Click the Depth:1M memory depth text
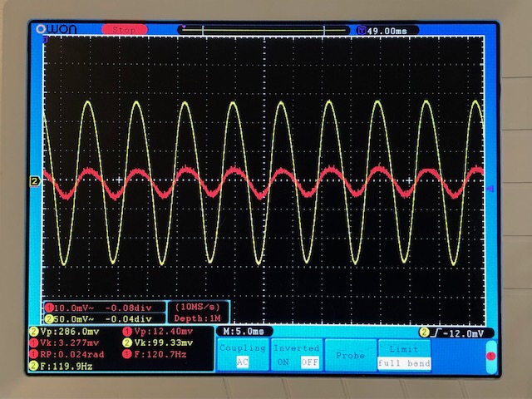 pos(198,318)
